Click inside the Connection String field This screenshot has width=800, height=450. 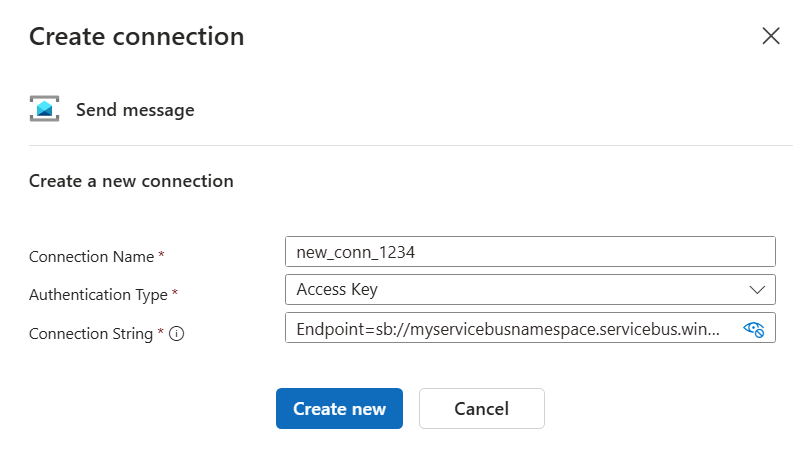click(510, 329)
